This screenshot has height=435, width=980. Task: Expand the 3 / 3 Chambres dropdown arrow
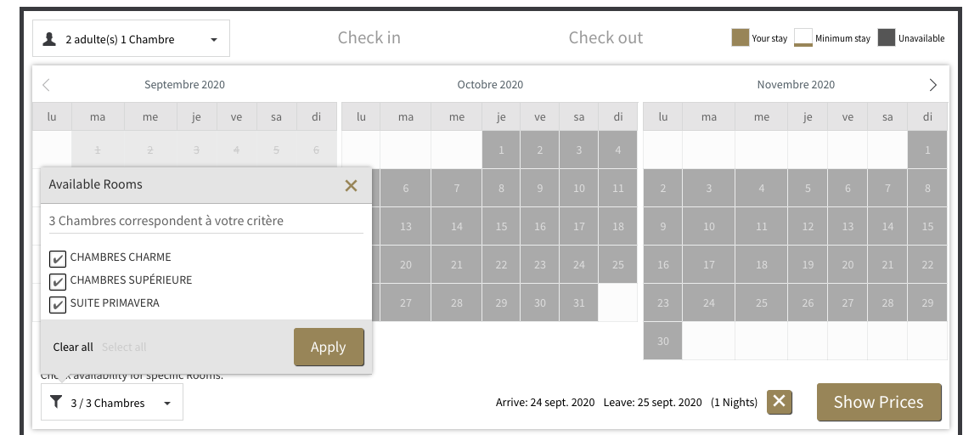[x=167, y=404]
